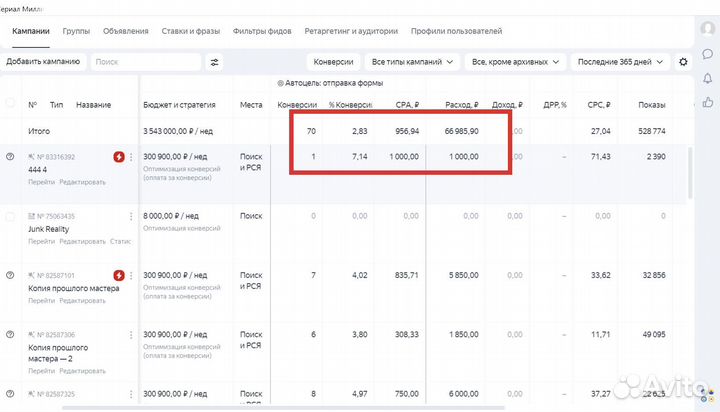Open the filter settings icon next to search

point(214,62)
